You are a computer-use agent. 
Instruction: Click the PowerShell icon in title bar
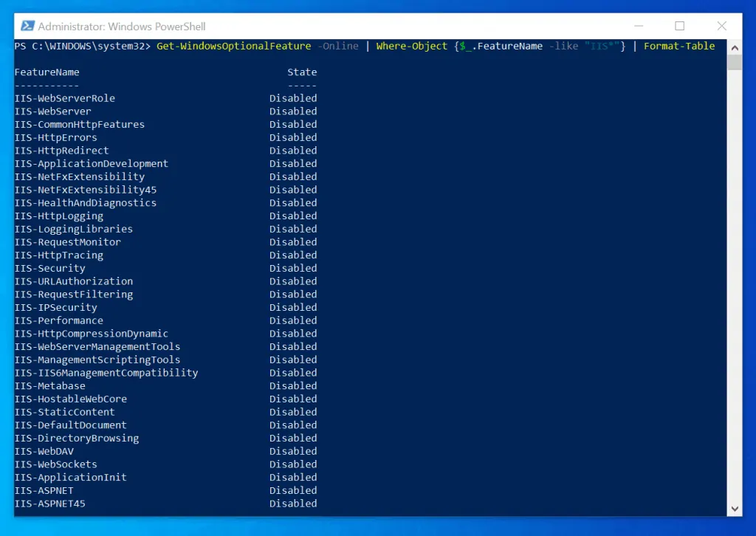[27, 26]
